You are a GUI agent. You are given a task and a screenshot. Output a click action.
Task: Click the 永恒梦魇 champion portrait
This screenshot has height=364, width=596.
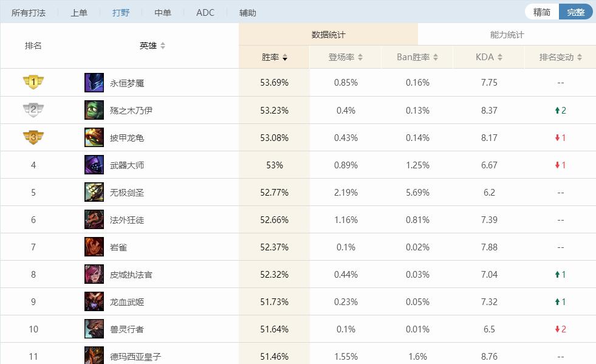[94, 83]
